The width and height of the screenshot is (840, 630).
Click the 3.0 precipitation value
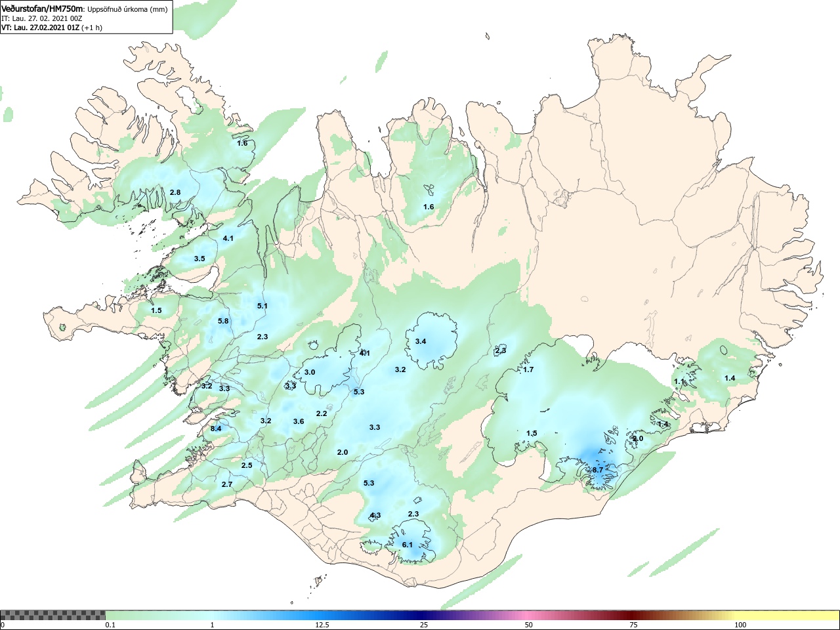(x=310, y=372)
